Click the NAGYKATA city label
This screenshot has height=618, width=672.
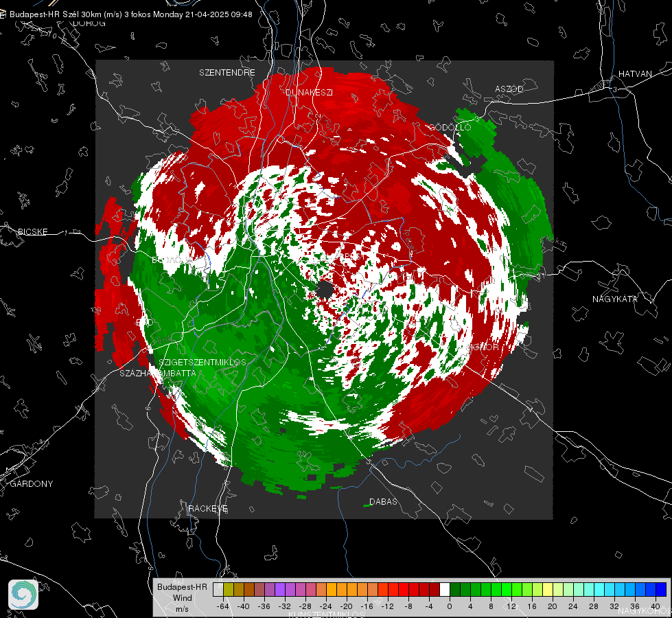tap(615, 299)
